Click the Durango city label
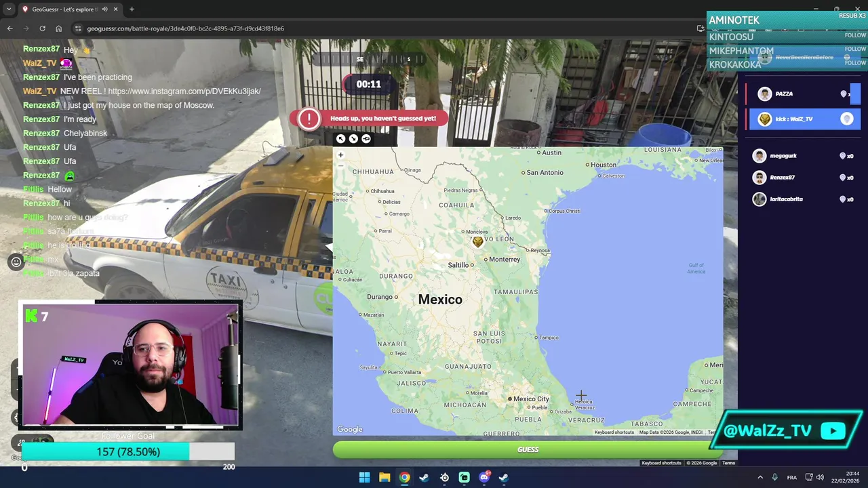868x488 pixels. [x=380, y=297]
